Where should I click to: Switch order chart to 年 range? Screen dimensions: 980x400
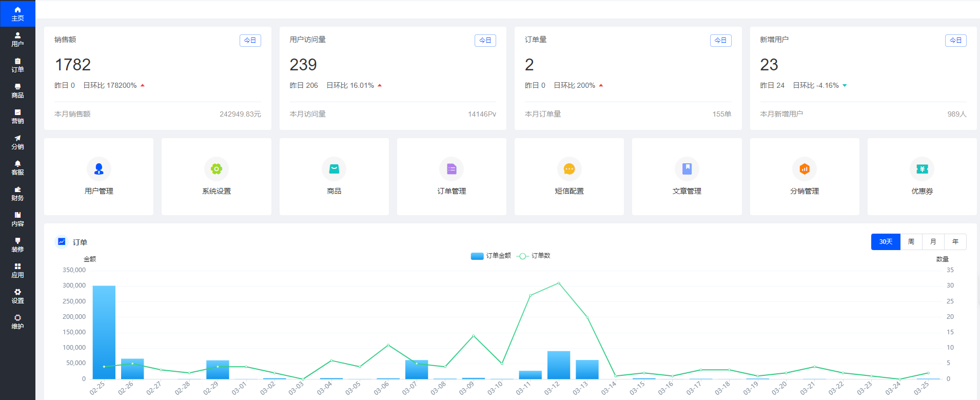tap(955, 242)
